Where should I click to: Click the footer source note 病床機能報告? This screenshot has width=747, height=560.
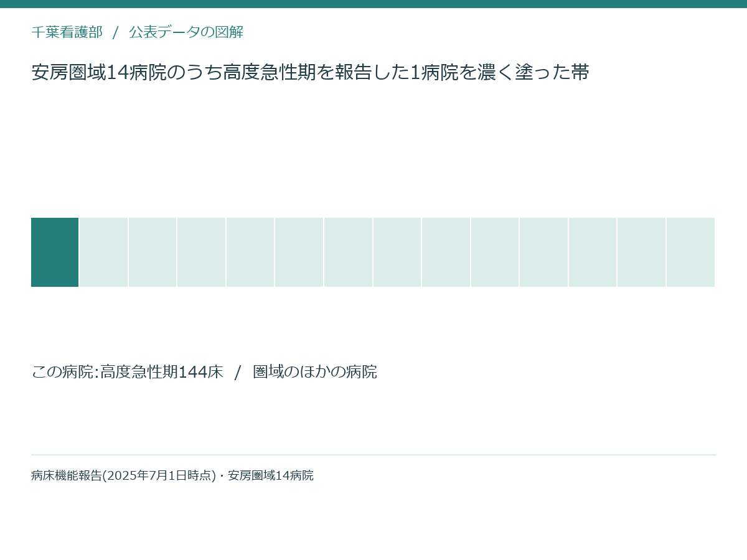point(172,476)
